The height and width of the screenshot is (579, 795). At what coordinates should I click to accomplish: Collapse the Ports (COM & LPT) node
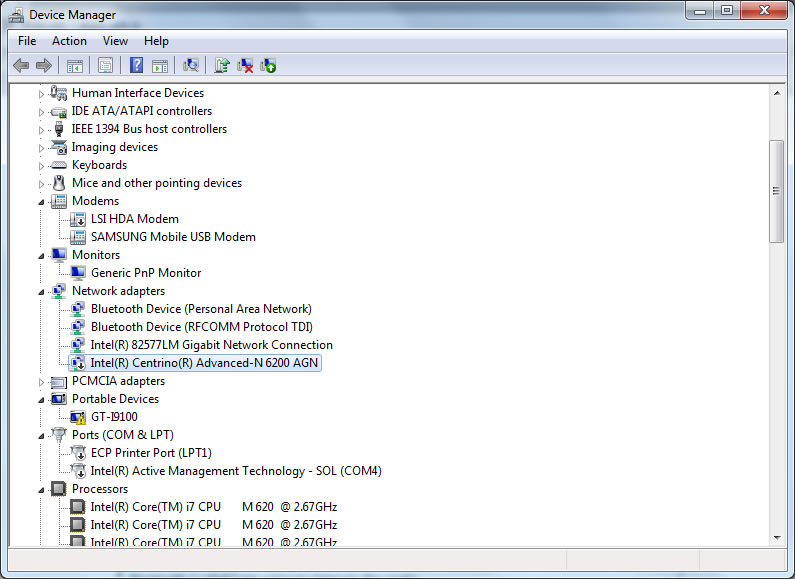(x=41, y=436)
